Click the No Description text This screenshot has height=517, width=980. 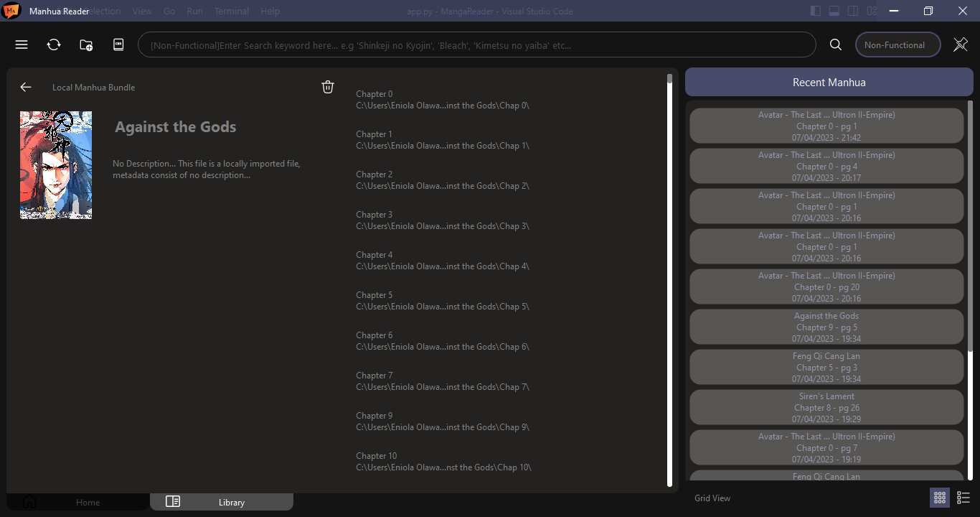(207, 169)
